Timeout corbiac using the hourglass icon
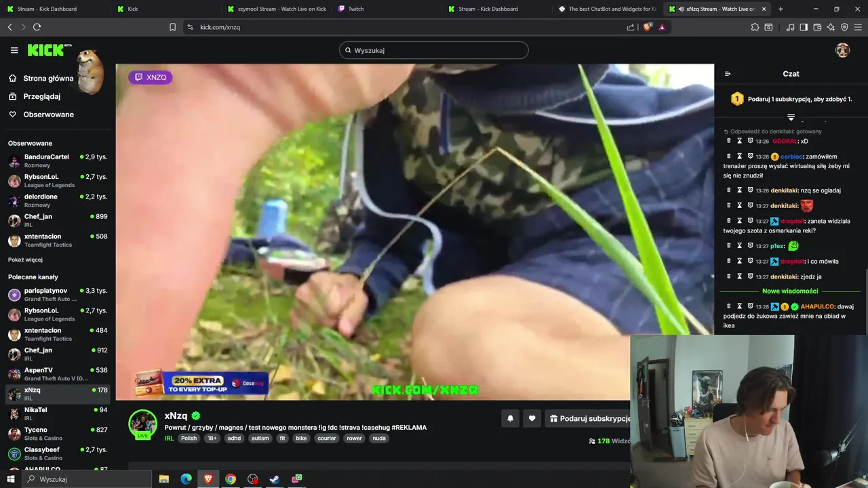This screenshot has width=868, height=488. 740,157
